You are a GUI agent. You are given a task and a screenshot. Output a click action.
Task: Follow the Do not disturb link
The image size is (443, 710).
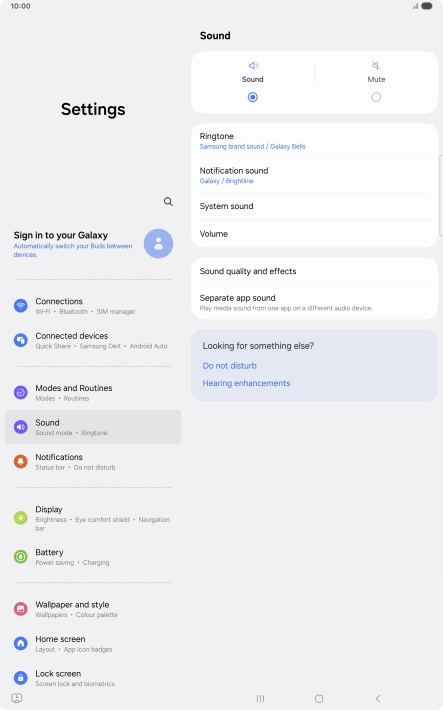pyautogui.click(x=230, y=366)
